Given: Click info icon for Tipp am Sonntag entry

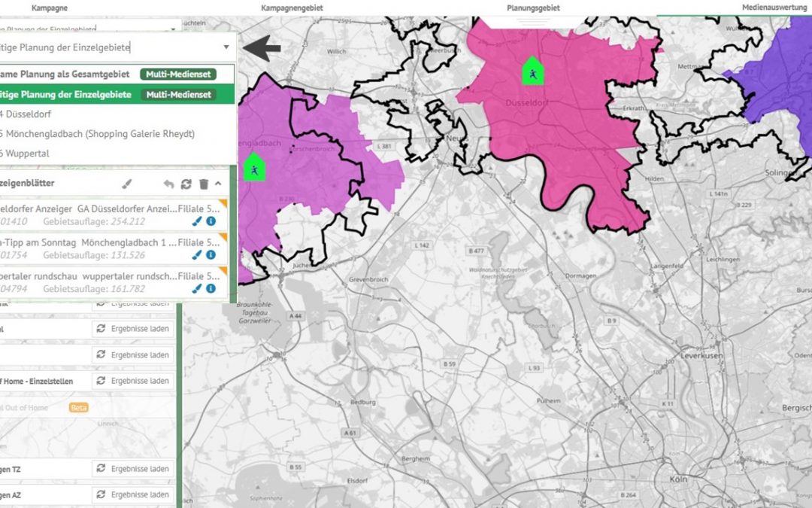Looking at the screenshot, I should (x=211, y=255).
